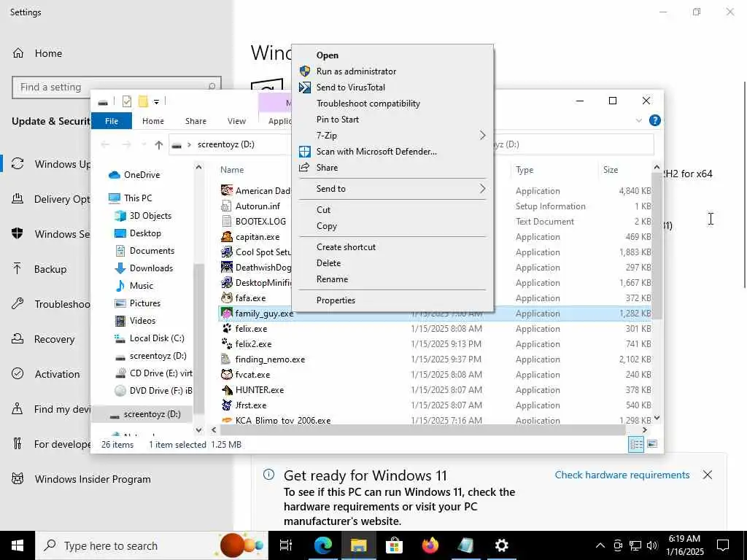The width and height of the screenshot is (747, 560).
Task: Open Microsoft Edge from the taskbar
Action: point(323,545)
